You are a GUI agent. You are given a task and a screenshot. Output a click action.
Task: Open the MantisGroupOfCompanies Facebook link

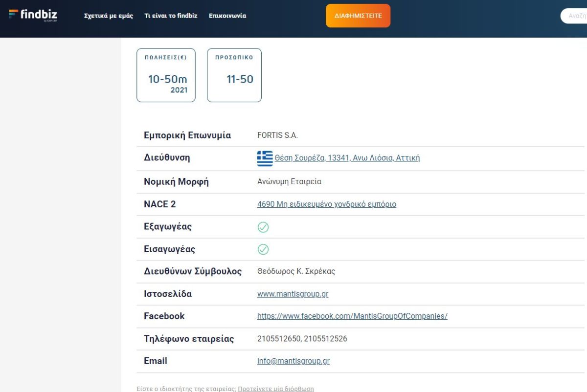pos(352,316)
